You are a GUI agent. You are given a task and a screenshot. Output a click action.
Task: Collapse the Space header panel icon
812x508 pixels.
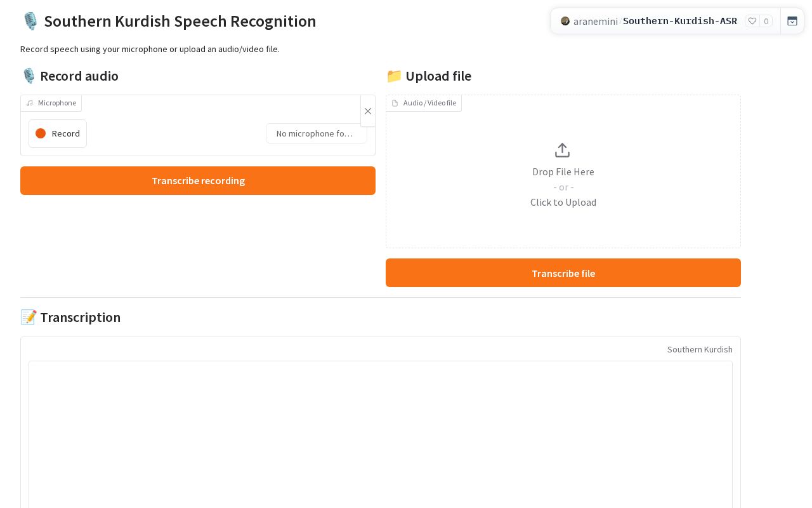792,21
